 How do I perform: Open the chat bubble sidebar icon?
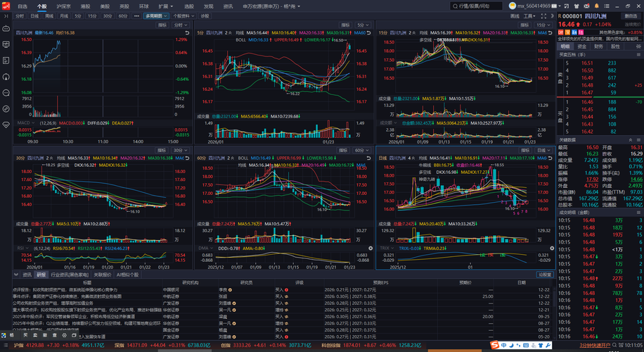6,92
